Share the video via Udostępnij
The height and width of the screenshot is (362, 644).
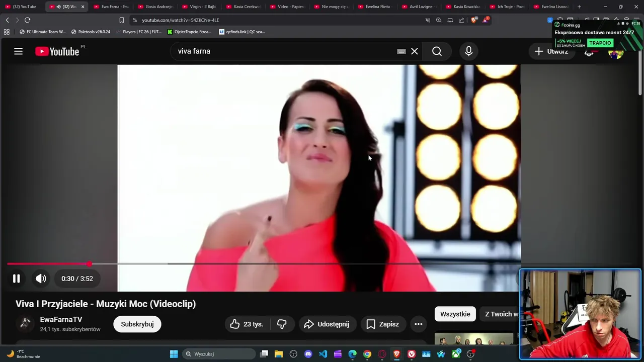(327, 324)
